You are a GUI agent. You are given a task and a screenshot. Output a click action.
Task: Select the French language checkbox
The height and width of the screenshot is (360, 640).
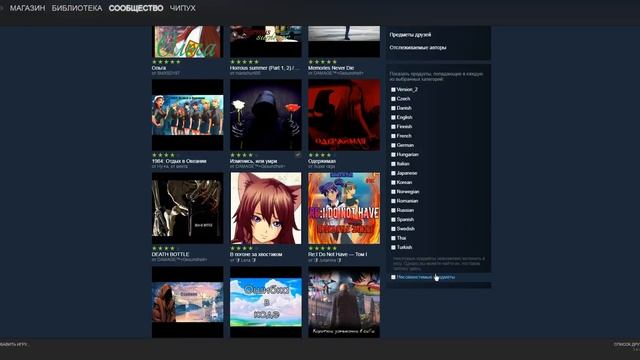tap(393, 136)
